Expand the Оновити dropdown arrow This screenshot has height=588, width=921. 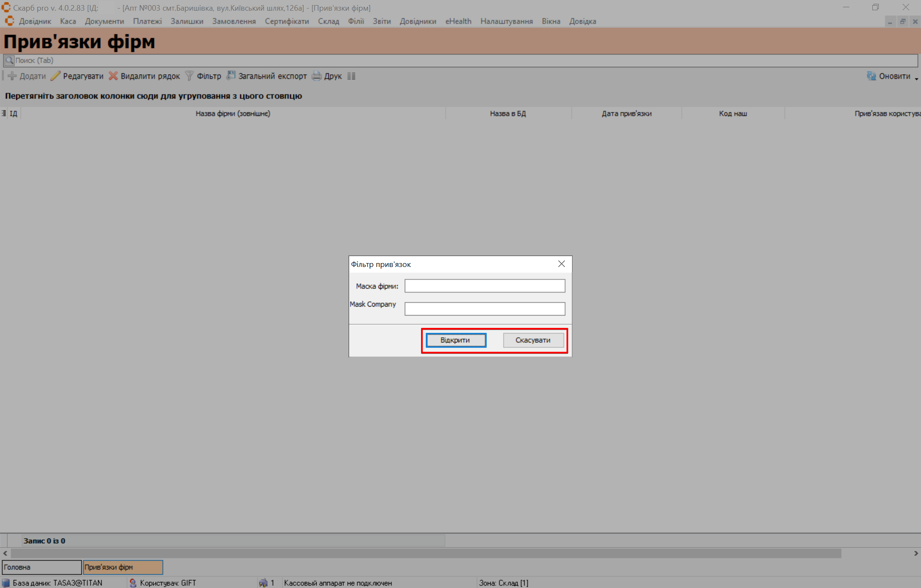(x=916, y=78)
